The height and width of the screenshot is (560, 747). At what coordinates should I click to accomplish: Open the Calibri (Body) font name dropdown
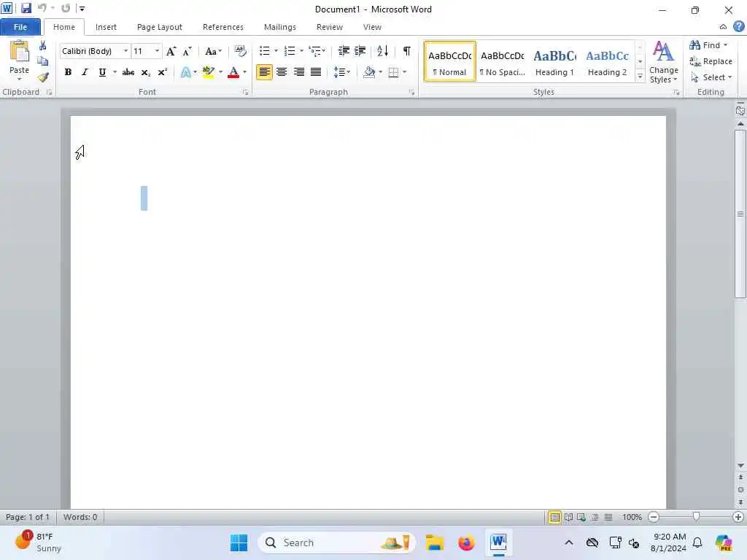125,51
